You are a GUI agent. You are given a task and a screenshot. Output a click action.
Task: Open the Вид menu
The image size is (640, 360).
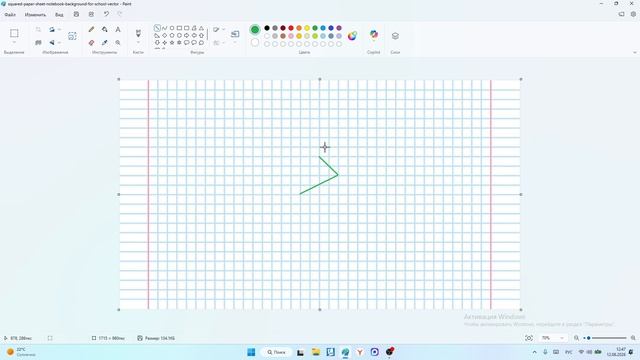(x=59, y=15)
